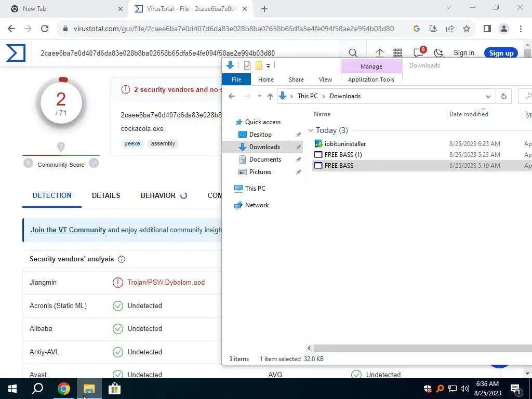Screen dimensions: 532x399
Task: Select This PC in navigation pane
Action: tap(255, 189)
